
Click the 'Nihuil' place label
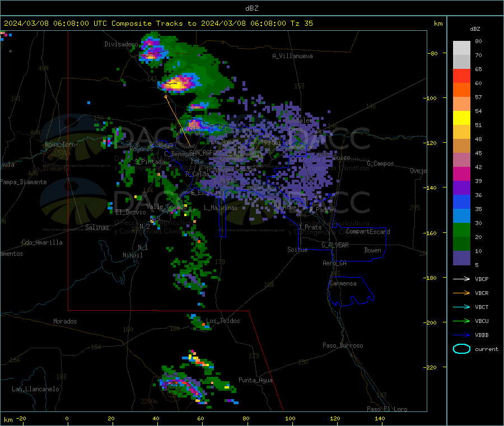click(132, 255)
